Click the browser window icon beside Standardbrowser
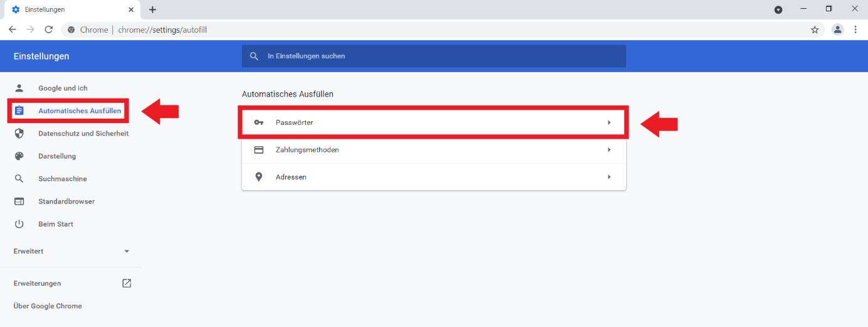The image size is (868, 327). [x=19, y=201]
